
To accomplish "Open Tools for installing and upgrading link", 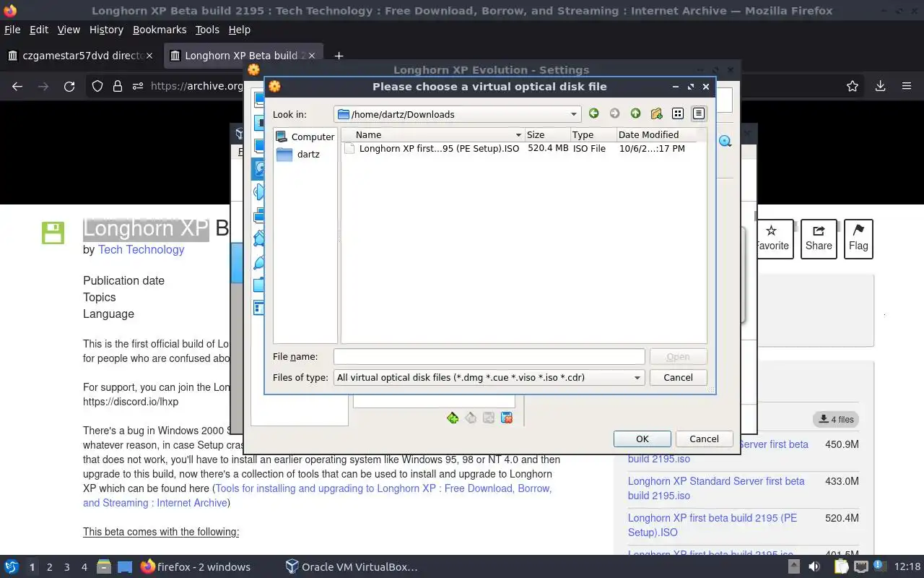I will (317, 496).
